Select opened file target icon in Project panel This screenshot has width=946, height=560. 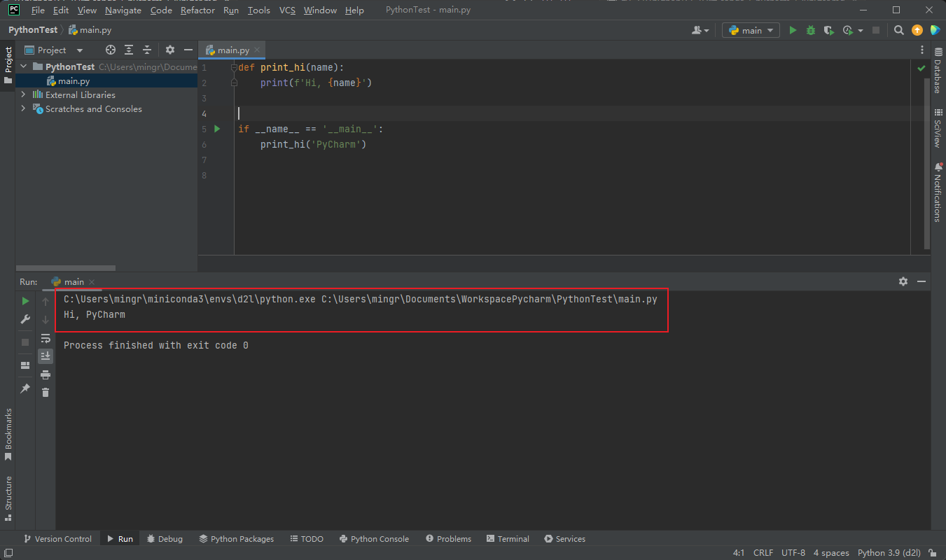(x=111, y=50)
